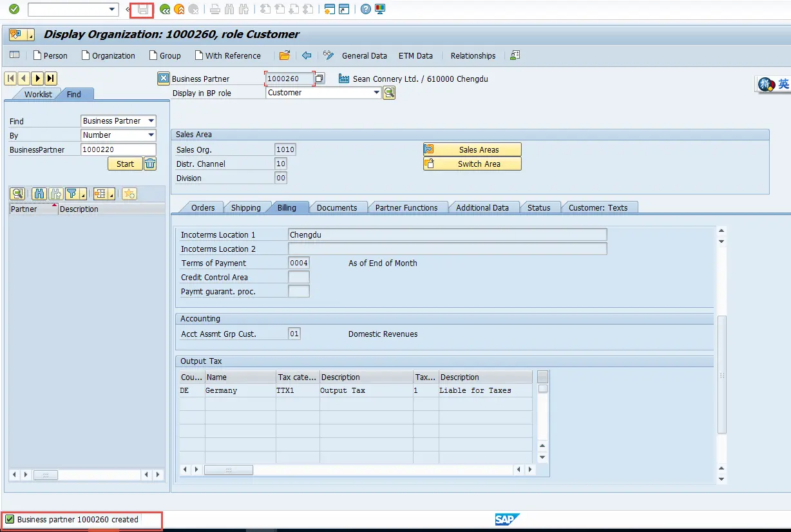Click the BusinessPartner search input 1000220
Screen dimensions: 791x532
point(119,149)
